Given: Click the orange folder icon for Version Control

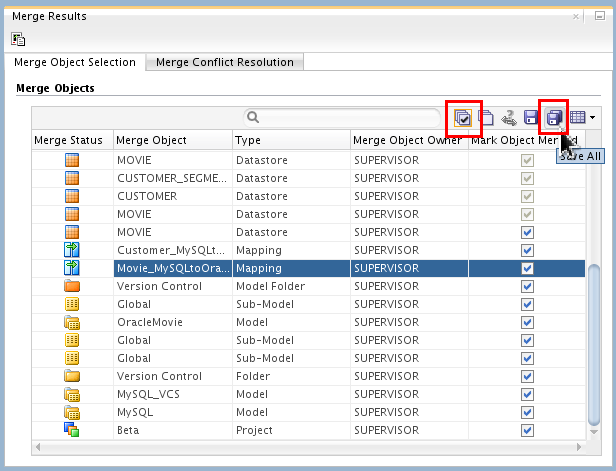Looking at the screenshot, I should [x=71, y=286].
